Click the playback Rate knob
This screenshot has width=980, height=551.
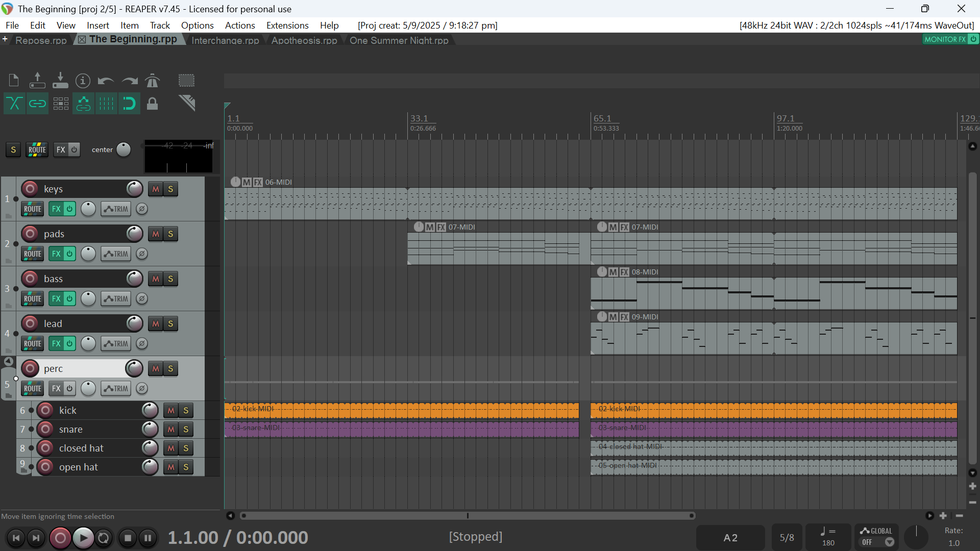coord(916,537)
